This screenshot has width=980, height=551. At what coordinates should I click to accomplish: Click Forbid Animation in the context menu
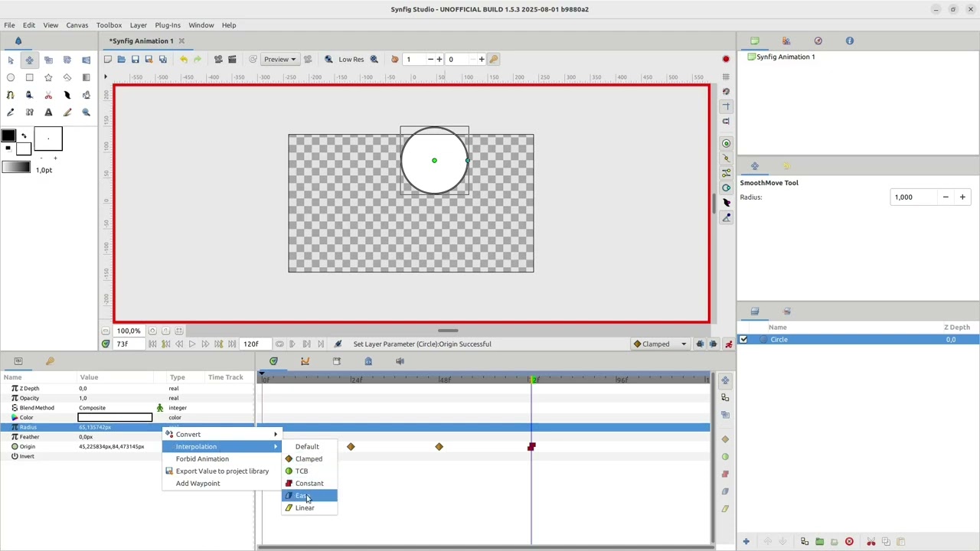tap(202, 458)
